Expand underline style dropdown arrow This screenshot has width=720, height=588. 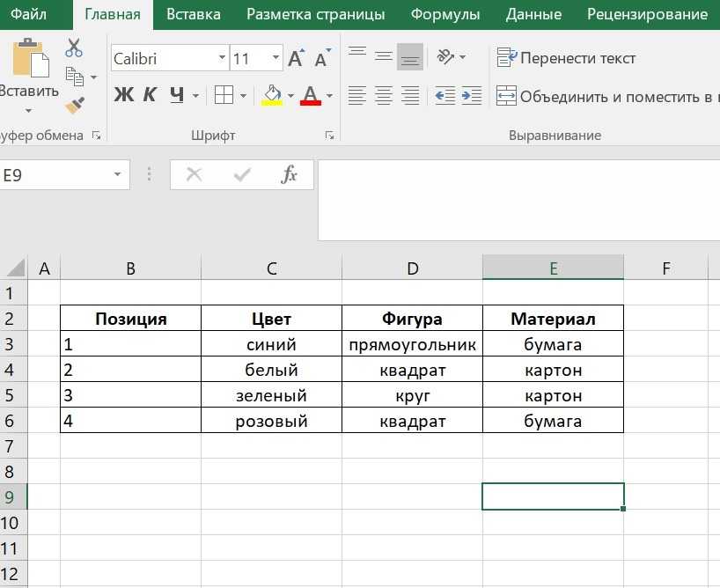coord(195,96)
